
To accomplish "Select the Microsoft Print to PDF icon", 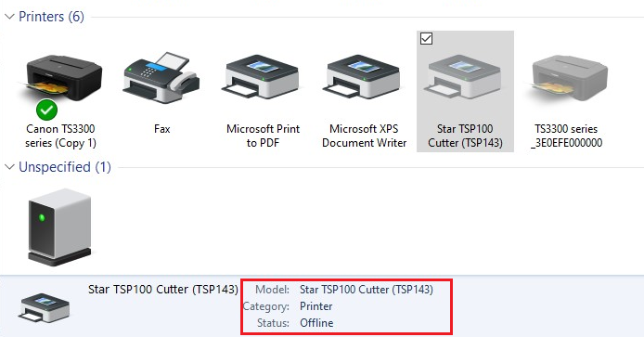I will [x=263, y=77].
